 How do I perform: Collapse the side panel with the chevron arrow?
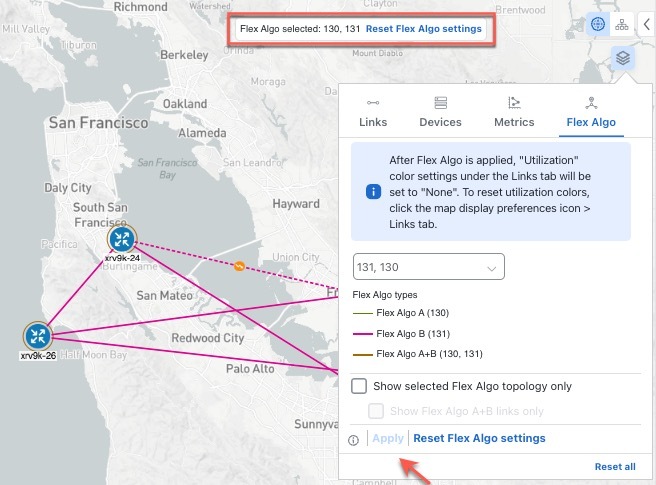pyautogui.click(x=645, y=25)
